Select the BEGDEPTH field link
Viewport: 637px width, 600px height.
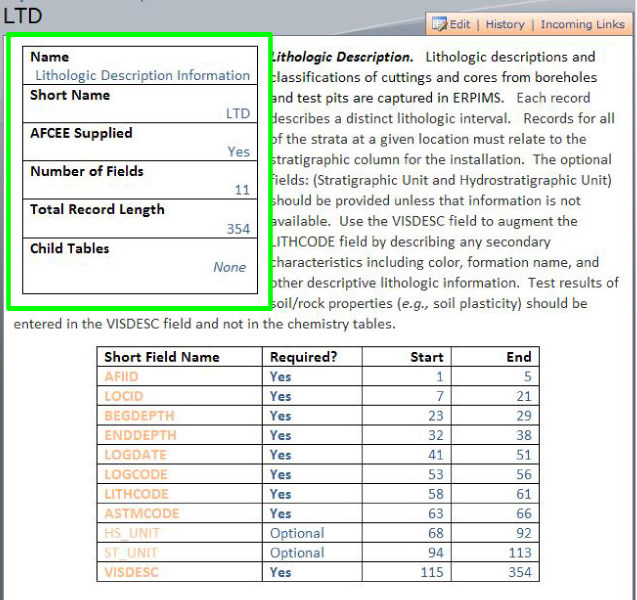click(139, 416)
